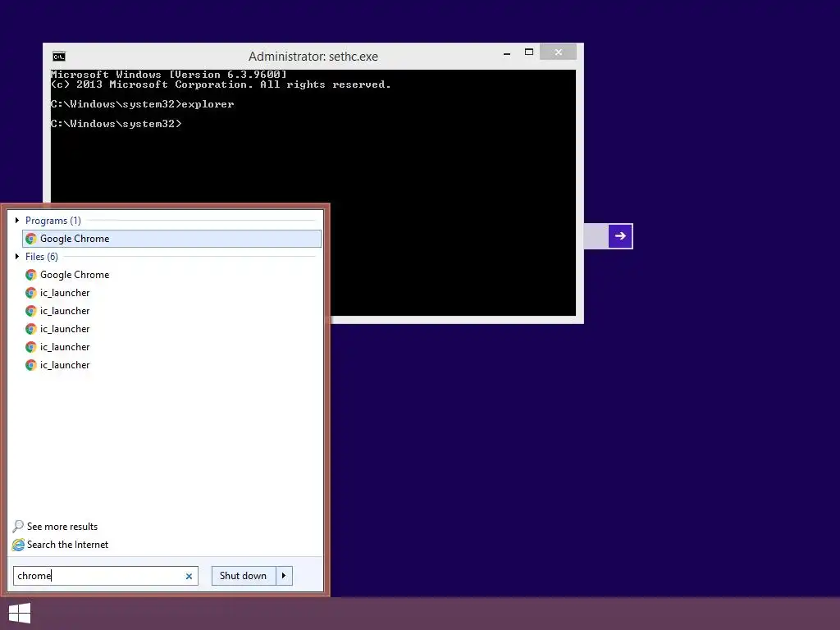Image resolution: width=840 pixels, height=630 pixels.
Task: Click the Shut down button
Action: coord(243,576)
